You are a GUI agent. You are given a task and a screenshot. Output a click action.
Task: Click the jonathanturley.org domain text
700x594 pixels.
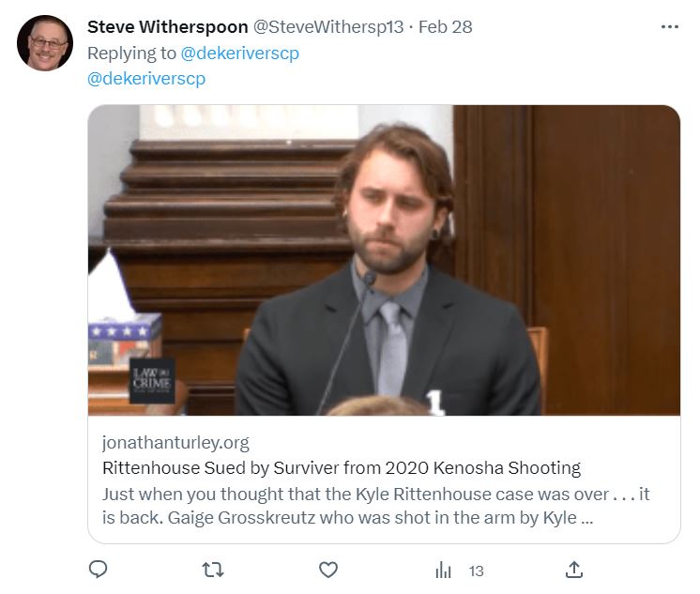coord(175,442)
